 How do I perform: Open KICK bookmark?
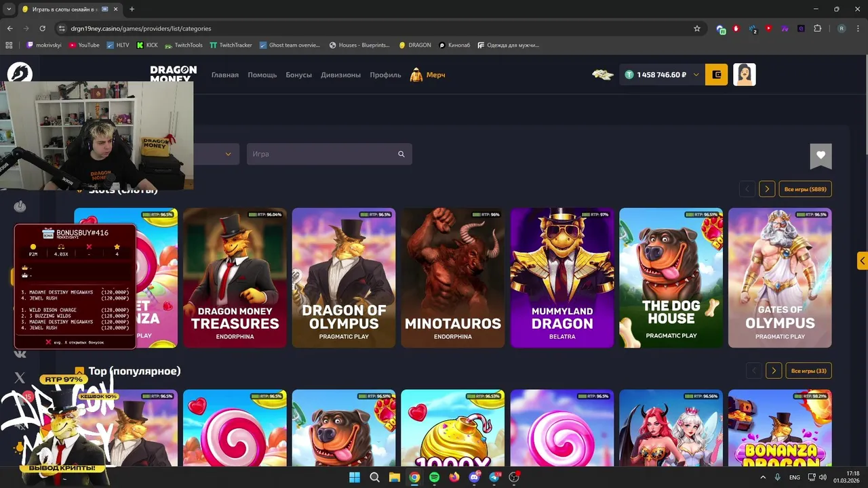pyautogui.click(x=147, y=45)
